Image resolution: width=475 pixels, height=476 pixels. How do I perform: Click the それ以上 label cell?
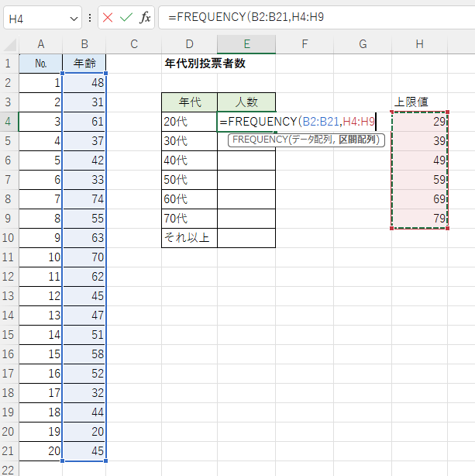coord(189,237)
